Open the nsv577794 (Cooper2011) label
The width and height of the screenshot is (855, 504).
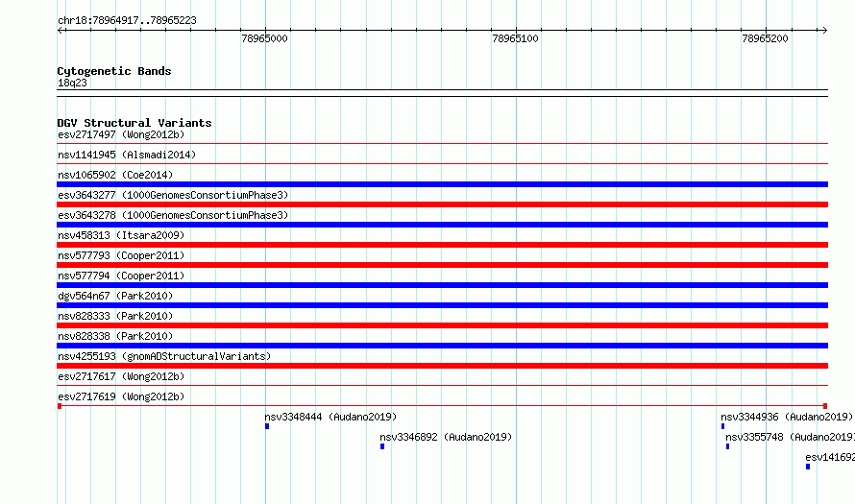point(121,276)
